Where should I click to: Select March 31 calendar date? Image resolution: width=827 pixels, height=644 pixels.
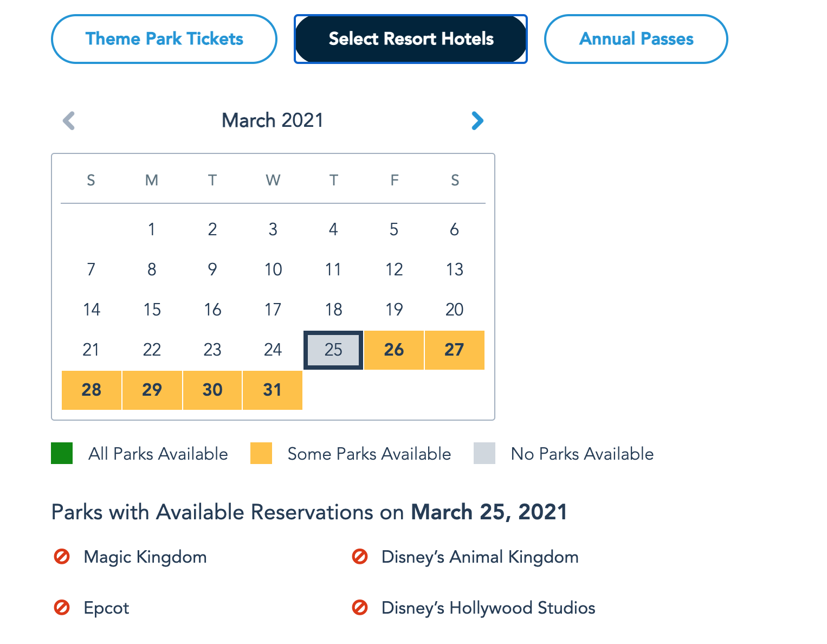[x=273, y=390]
